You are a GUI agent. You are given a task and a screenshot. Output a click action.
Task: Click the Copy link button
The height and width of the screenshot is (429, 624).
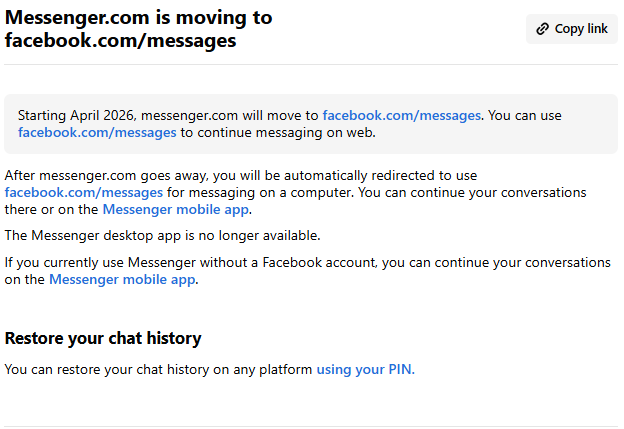[572, 29]
